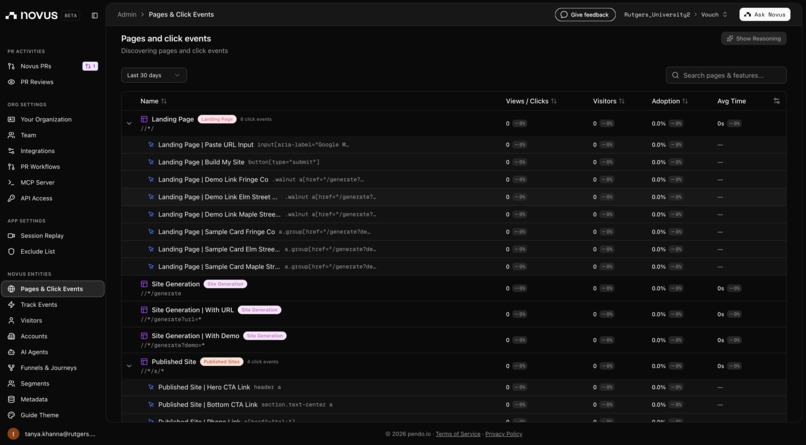Screen dimensions: 806x445
Task: Select 'Published Site | Hero CTA Link' row
Action: coord(454,387)
